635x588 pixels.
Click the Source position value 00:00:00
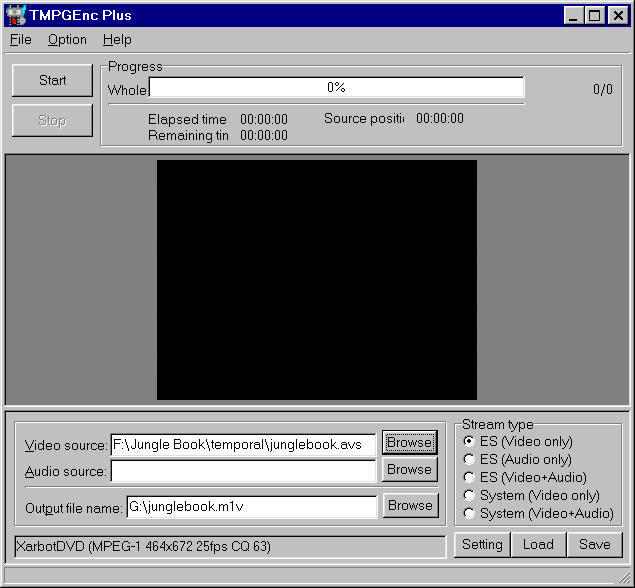point(440,118)
